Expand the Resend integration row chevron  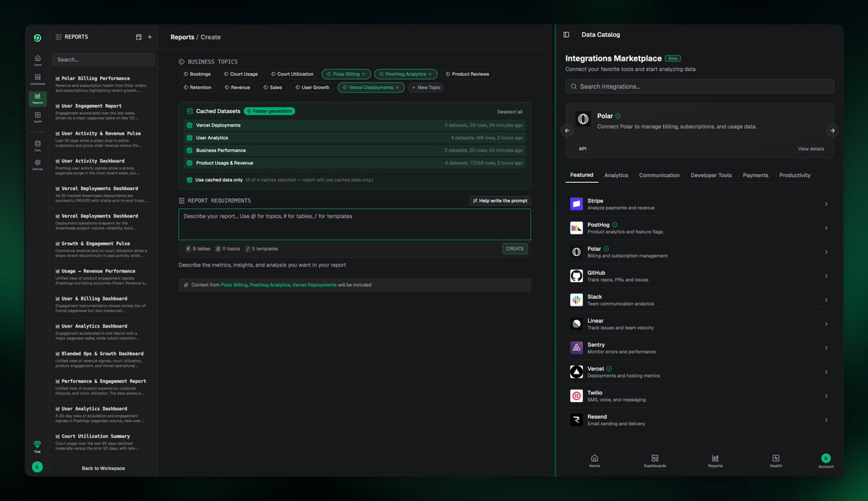[826, 420]
